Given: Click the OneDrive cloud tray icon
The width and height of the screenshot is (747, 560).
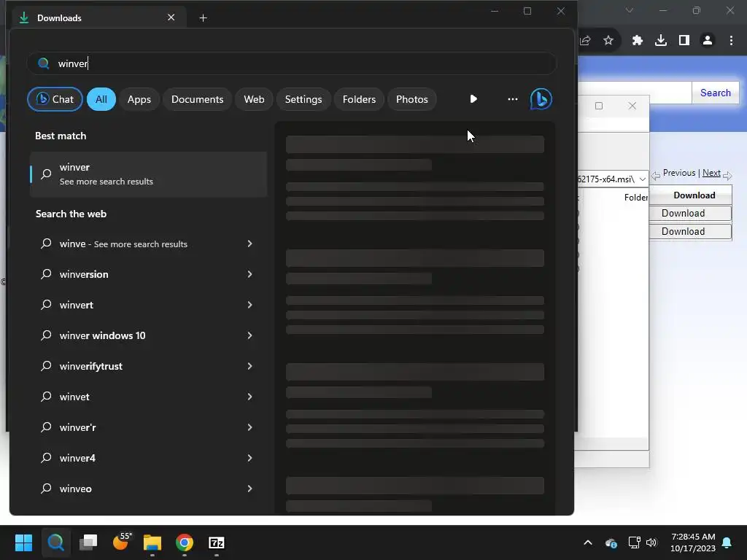Looking at the screenshot, I should pos(611,542).
